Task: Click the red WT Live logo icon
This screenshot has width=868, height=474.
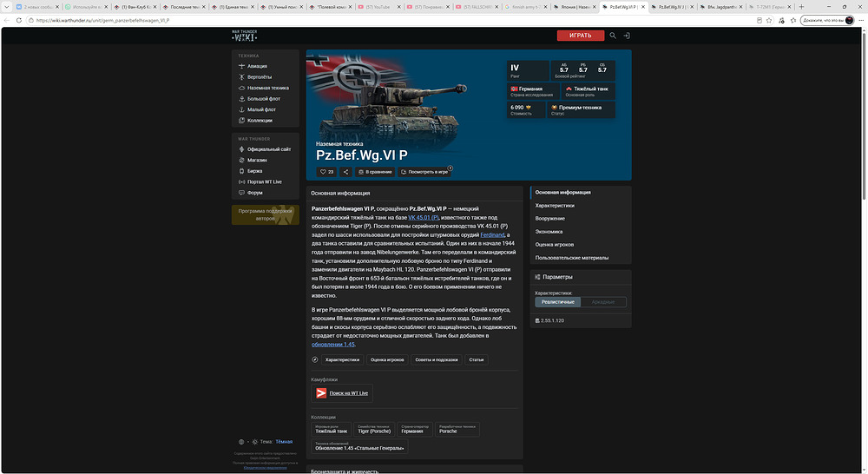Action: click(321, 393)
